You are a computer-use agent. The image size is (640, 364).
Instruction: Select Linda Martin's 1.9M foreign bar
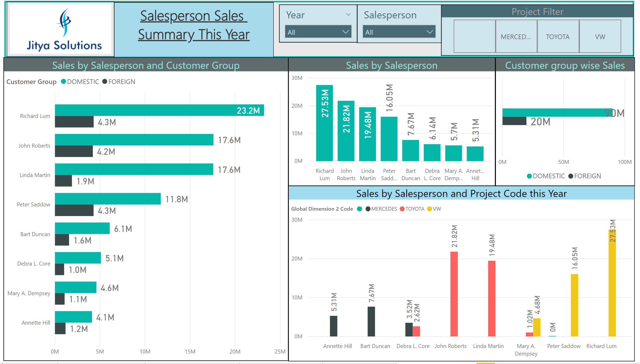pyautogui.click(x=63, y=181)
